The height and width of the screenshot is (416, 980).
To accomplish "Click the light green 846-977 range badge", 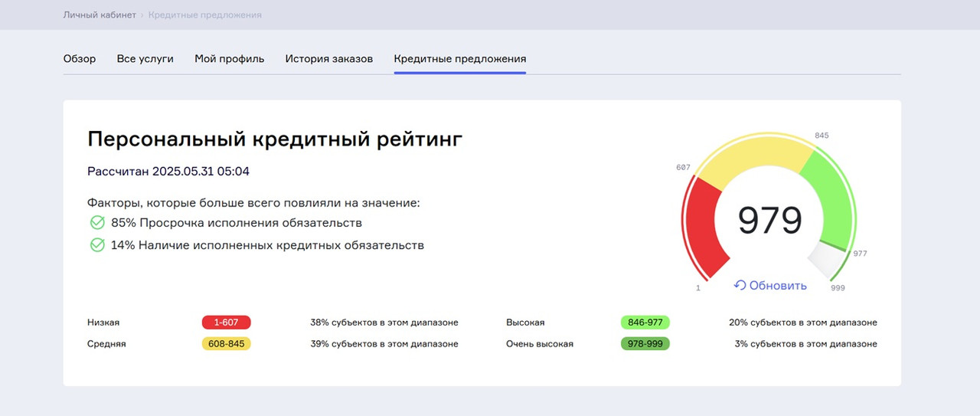I will (x=645, y=323).
